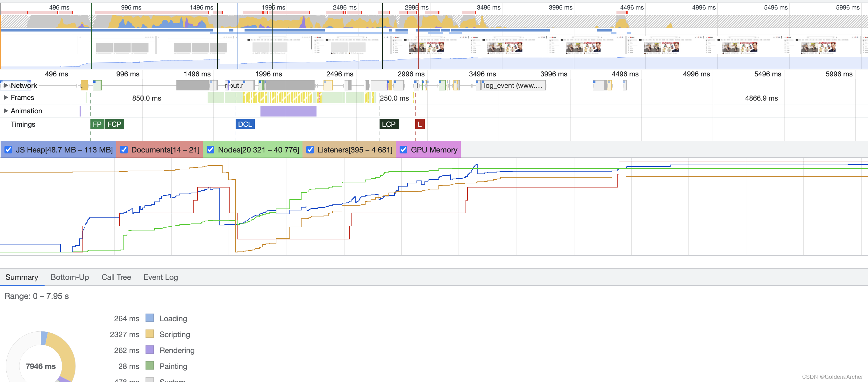Click the 3496 ms ruler label in flame chart

pyautogui.click(x=482, y=74)
